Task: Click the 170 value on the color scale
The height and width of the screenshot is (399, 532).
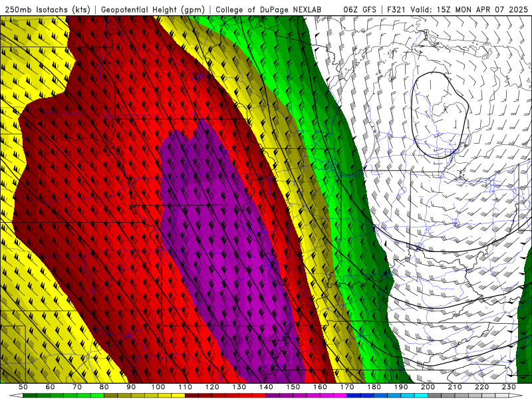Action: pyautogui.click(x=346, y=387)
